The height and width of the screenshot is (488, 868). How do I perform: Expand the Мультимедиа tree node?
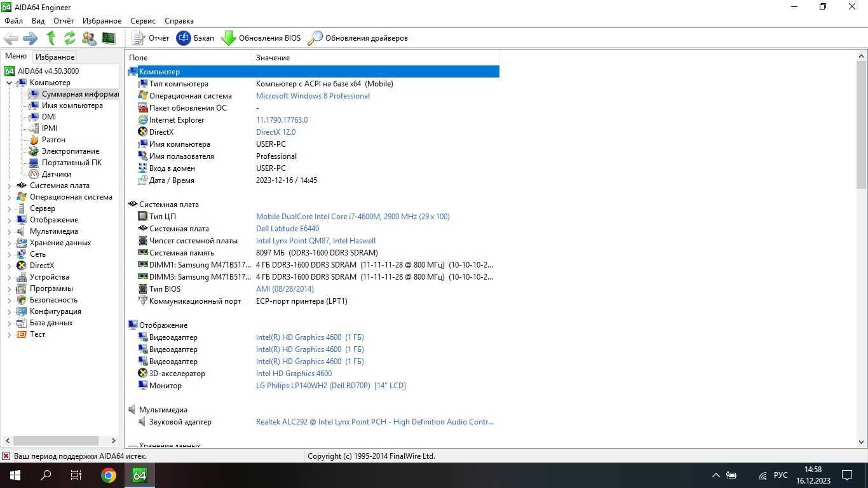(9, 231)
